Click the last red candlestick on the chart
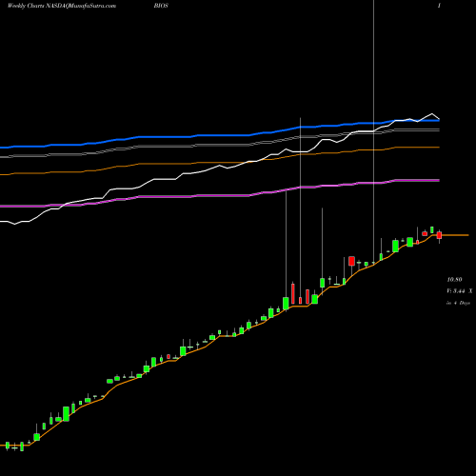 (x=439, y=235)
